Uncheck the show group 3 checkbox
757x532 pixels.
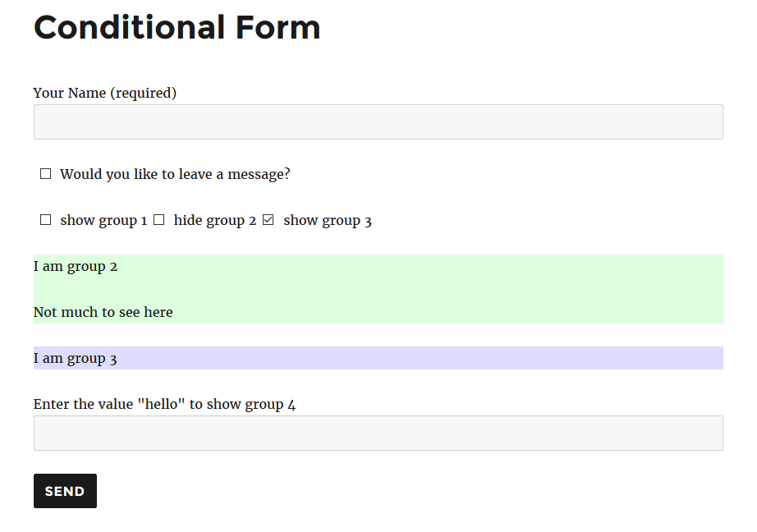(268, 220)
